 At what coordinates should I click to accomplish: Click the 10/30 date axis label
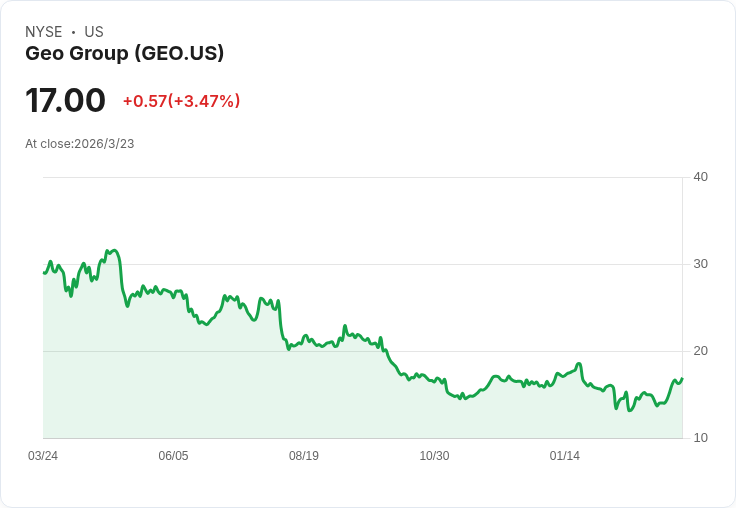pos(434,455)
